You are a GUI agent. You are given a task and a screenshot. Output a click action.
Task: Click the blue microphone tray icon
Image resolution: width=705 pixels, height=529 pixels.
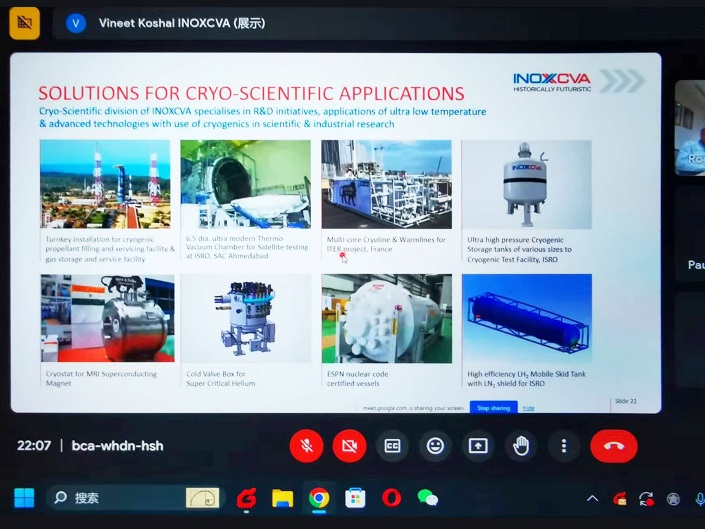pos(700,499)
